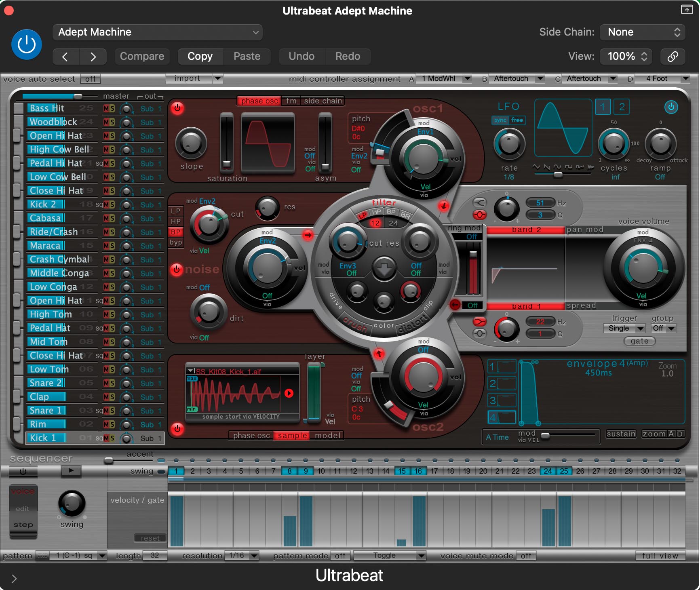Click filter-to-distortion order arrow button

[384, 268]
